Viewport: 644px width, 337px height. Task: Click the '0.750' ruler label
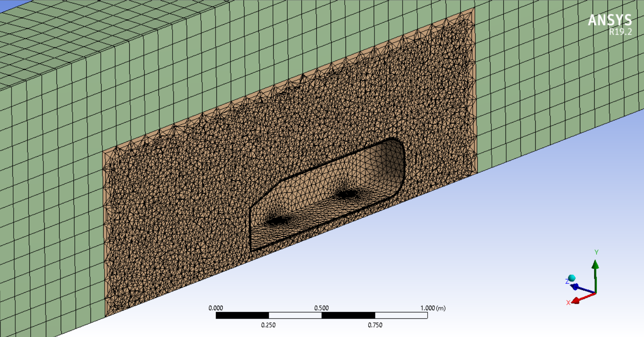(374, 325)
